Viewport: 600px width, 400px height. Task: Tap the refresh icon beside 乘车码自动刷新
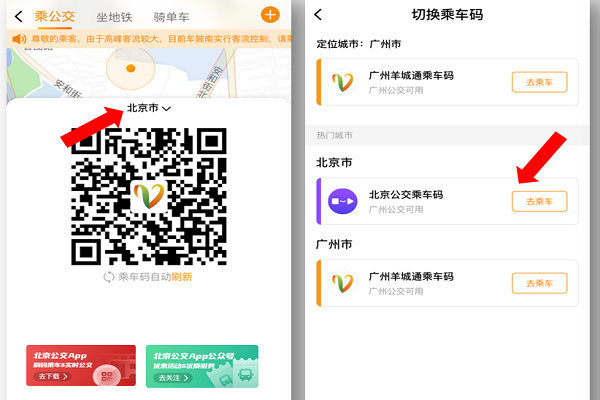(x=109, y=277)
